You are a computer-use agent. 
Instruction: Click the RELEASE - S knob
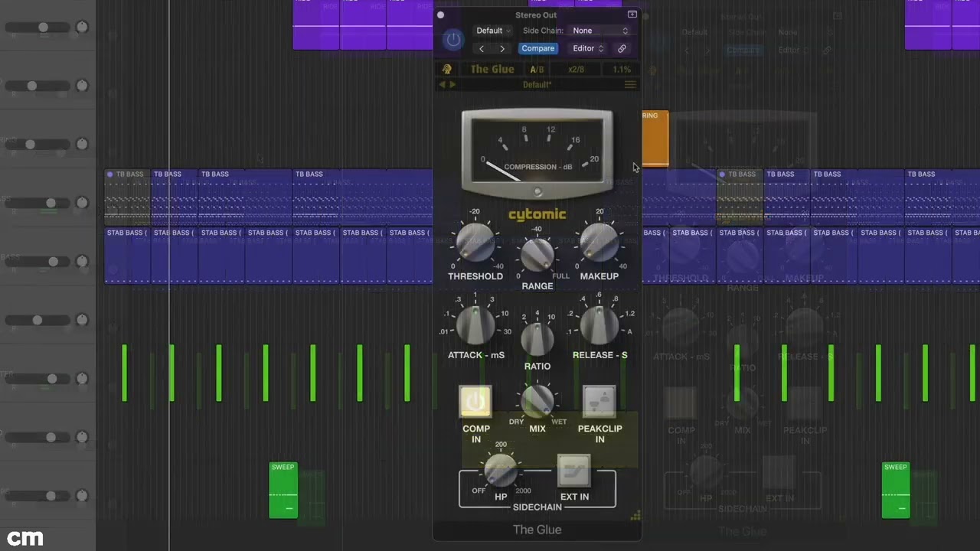[x=599, y=324]
